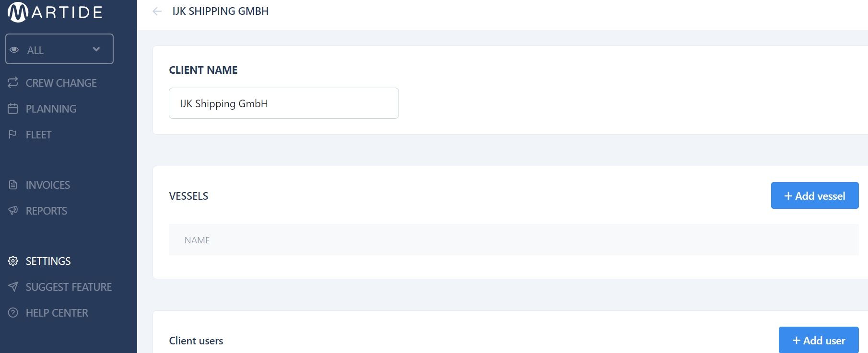Image resolution: width=868 pixels, height=353 pixels.
Task: Click the Add user button
Action: pyautogui.click(x=819, y=340)
